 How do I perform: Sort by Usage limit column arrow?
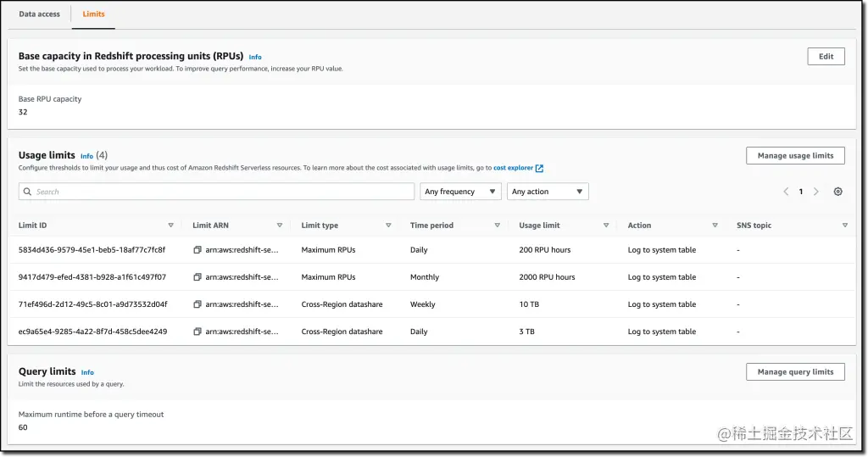coord(606,226)
